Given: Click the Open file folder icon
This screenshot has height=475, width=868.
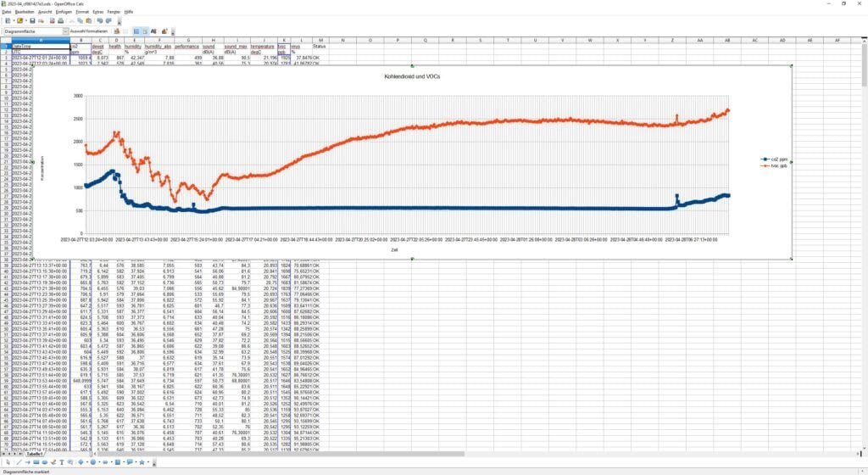Looking at the screenshot, I should click(20, 20).
